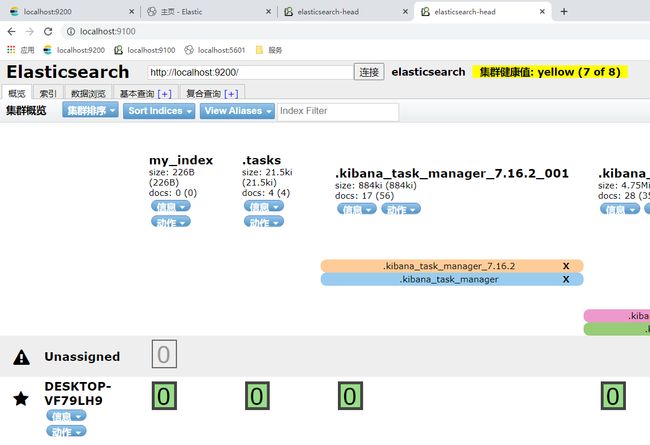Open 信息 dropdown for rightmost .kibana index
Image resolution: width=650 pixels, height=445 pixels.
620,209
